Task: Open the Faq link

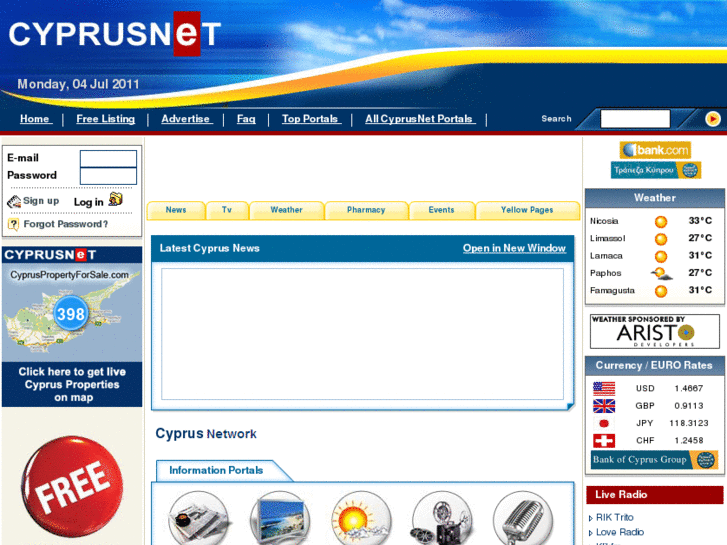Action: click(x=246, y=119)
